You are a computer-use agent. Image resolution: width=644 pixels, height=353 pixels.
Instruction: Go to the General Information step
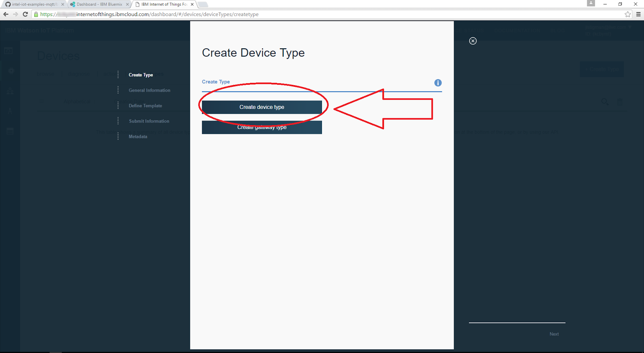149,90
